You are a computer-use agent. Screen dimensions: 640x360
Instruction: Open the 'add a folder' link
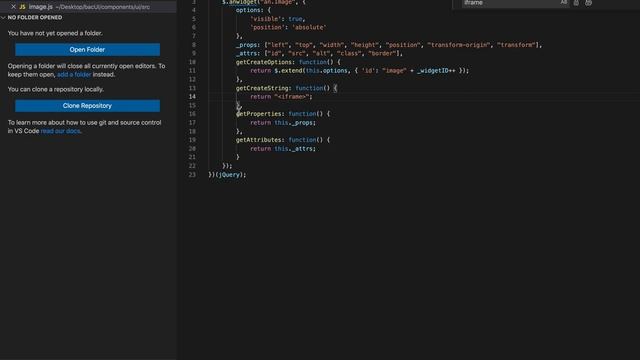pos(74,75)
